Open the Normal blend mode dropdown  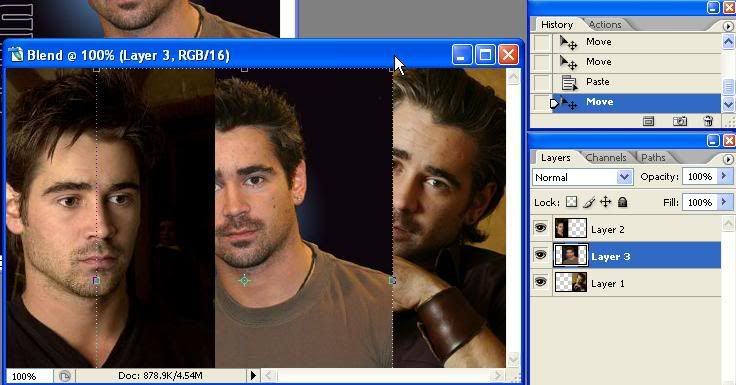[x=624, y=177]
